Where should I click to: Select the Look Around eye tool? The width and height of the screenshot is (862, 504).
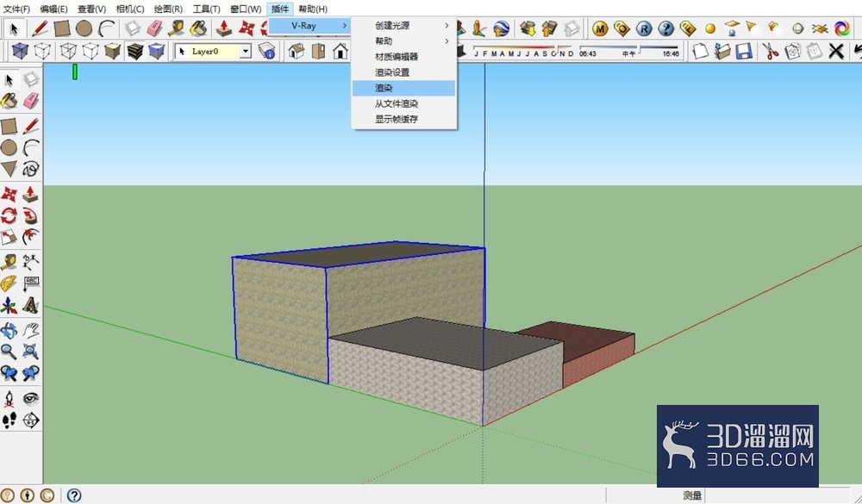(31, 398)
